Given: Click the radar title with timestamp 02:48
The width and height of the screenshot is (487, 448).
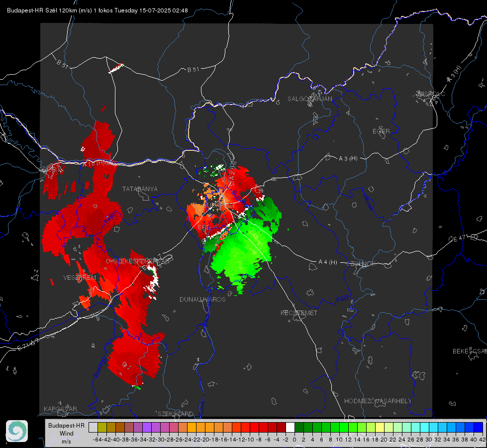Looking at the screenshot, I should (97, 10).
